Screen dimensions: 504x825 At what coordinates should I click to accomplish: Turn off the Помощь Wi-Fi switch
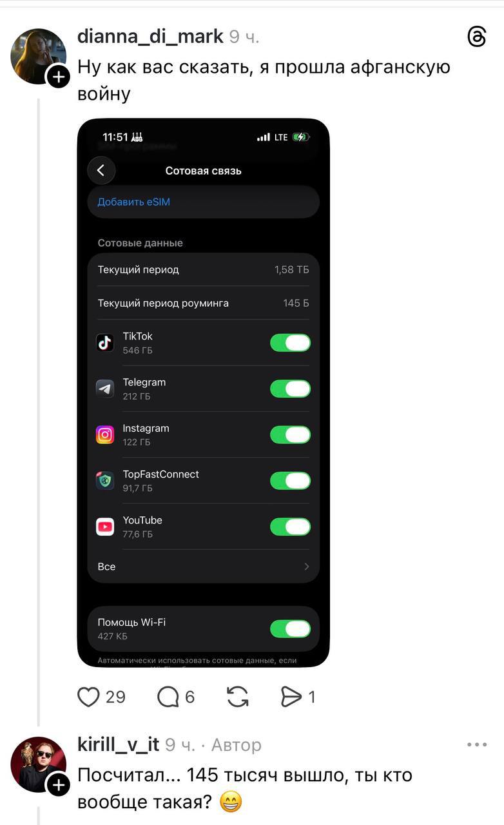(x=290, y=628)
